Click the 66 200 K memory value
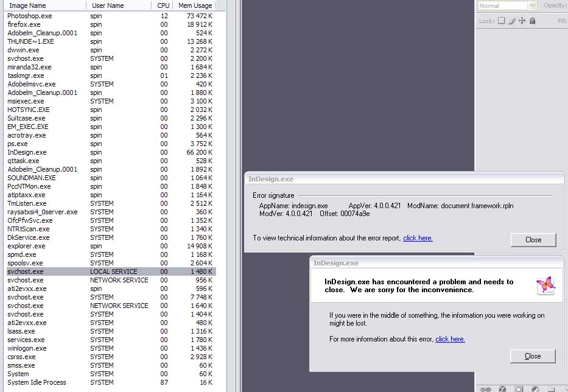 pyautogui.click(x=199, y=152)
